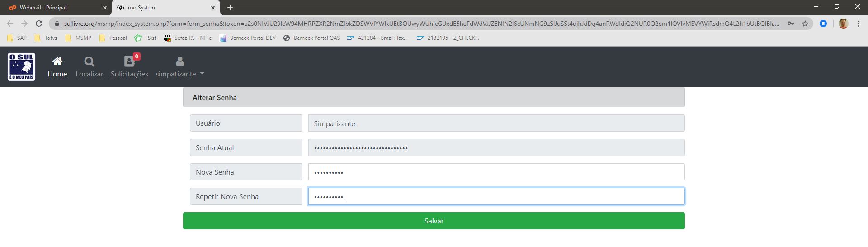The width and height of the screenshot is (868, 247).
Task: Open the Chrome three-dot menu
Action: (858, 24)
